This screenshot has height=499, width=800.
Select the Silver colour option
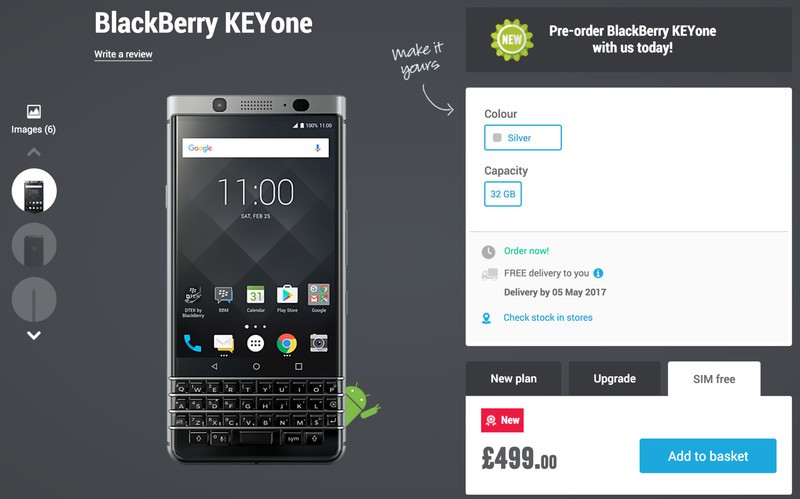click(523, 138)
